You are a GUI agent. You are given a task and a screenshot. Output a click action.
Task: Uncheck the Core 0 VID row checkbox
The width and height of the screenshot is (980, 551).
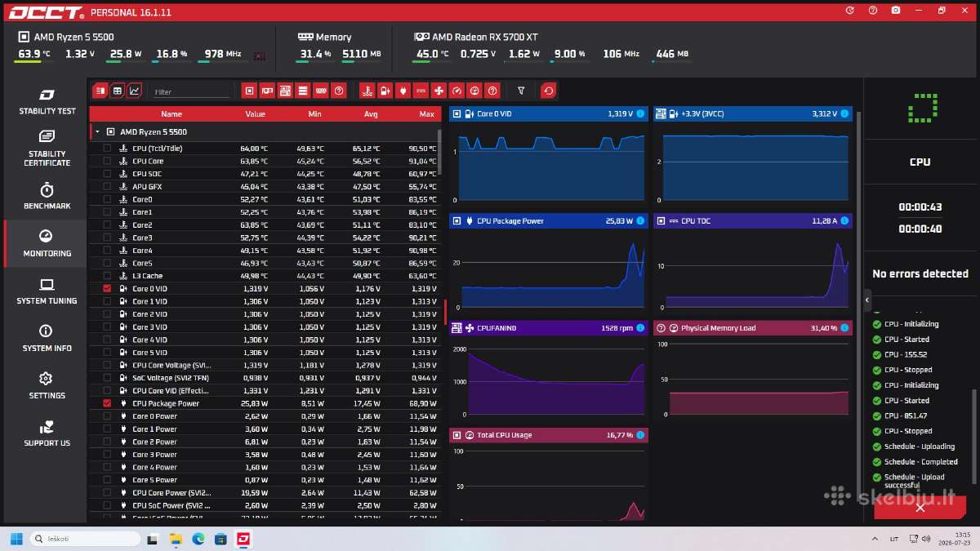pyautogui.click(x=107, y=289)
